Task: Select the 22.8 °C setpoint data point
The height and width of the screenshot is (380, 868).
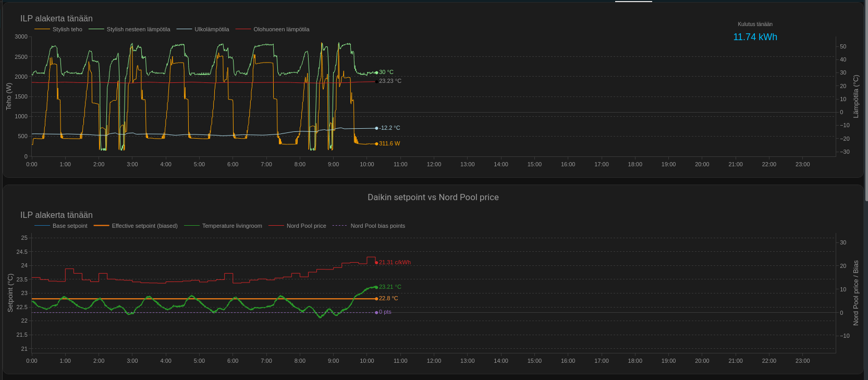Action: pos(376,299)
